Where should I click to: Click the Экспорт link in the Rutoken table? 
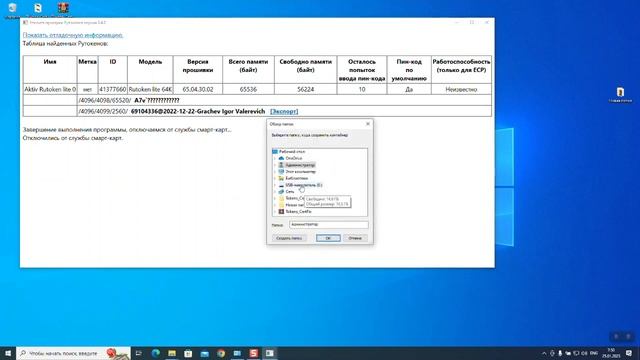284,111
